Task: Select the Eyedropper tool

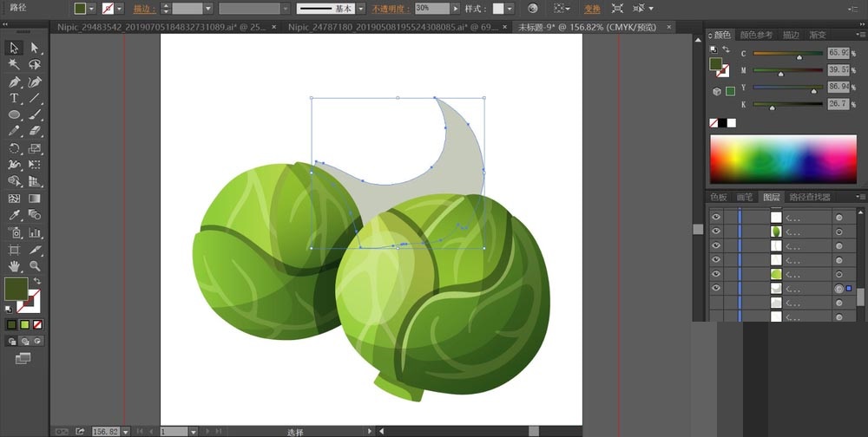Action: click(x=14, y=215)
